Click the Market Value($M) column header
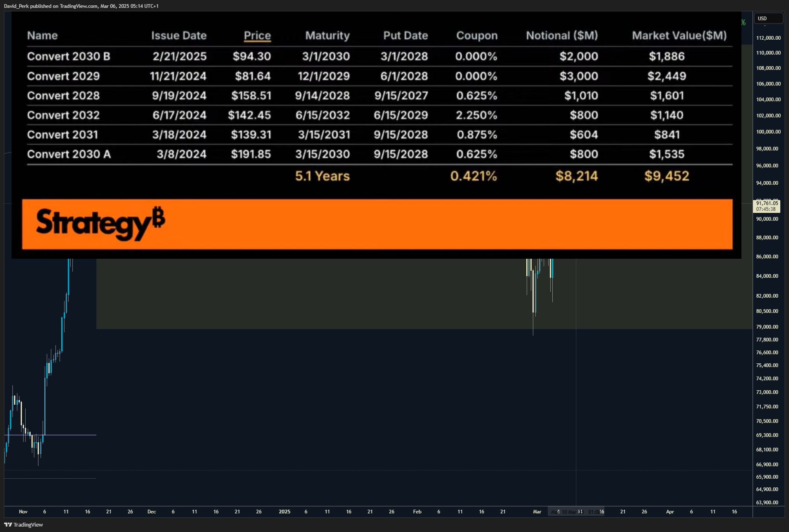The image size is (789, 532). click(679, 36)
